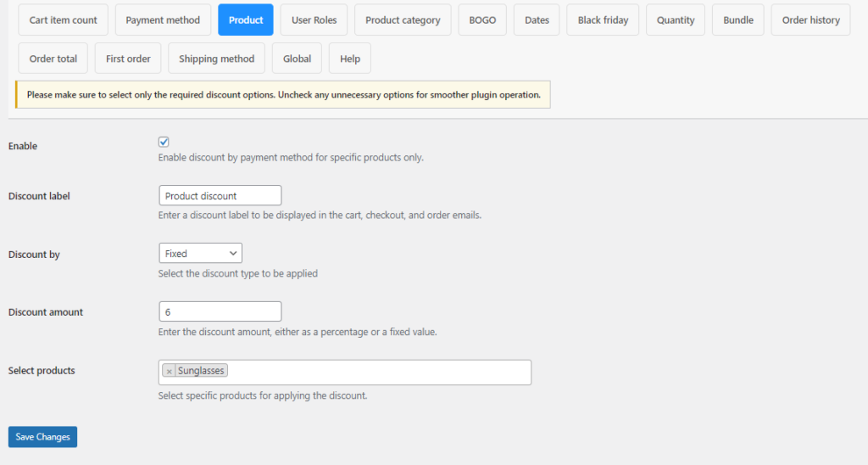Open the Order total tab
Viewport: 868px width, 465px height.
(x=53, y=59)
